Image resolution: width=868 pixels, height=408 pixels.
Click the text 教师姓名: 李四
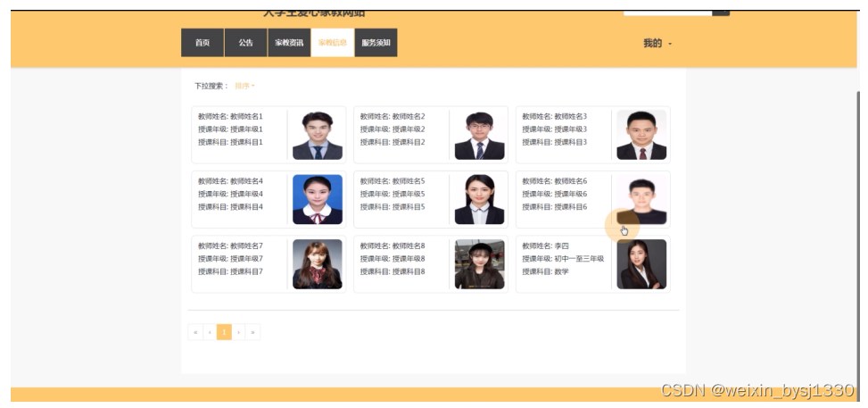coord(546,246)
